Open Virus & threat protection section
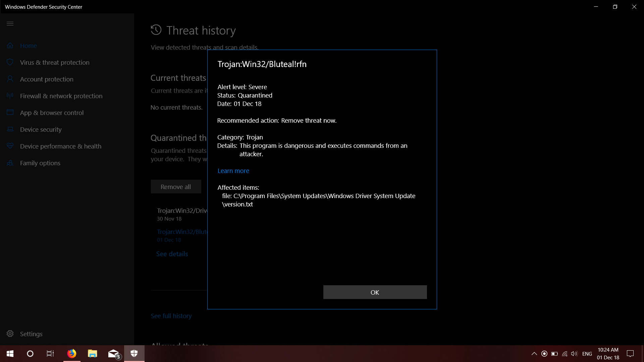Screen dimensions: 644x362 (55, 62)
